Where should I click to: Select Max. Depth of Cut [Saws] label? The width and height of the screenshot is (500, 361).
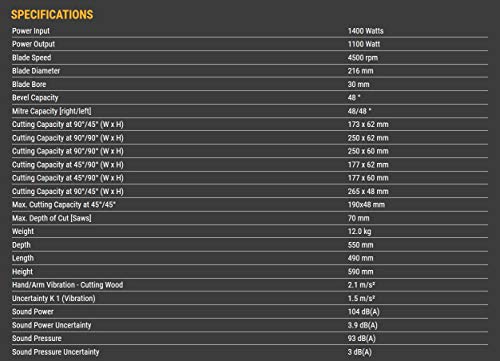pyautogui.click(x=52, y=218)
